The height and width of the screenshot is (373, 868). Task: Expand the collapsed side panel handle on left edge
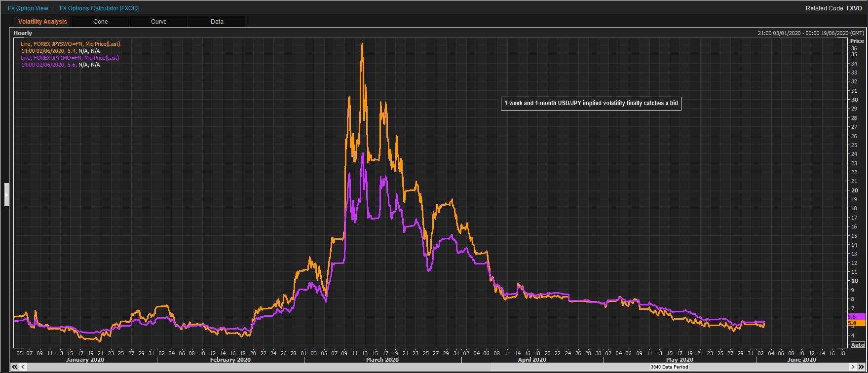click(7, 194)
